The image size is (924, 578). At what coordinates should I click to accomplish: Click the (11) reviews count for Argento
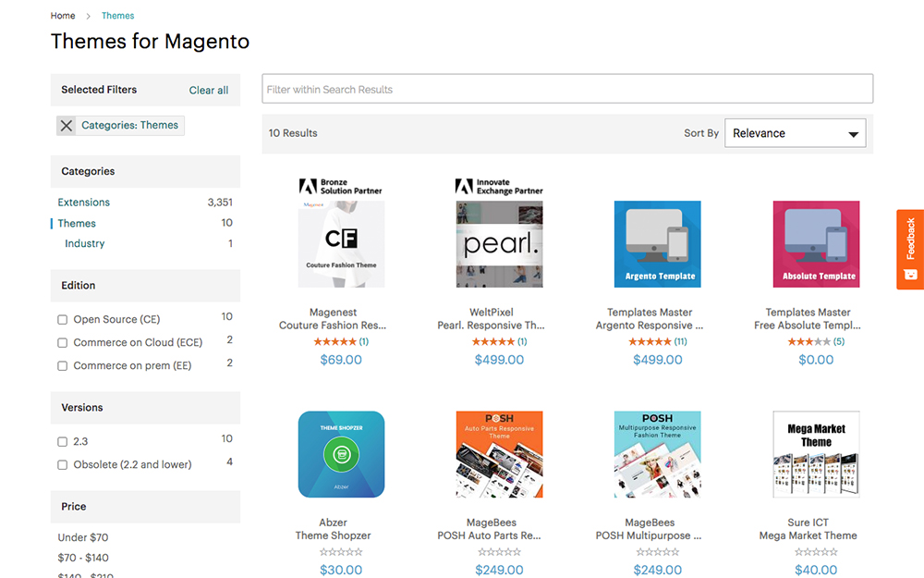tap(681, 341)
